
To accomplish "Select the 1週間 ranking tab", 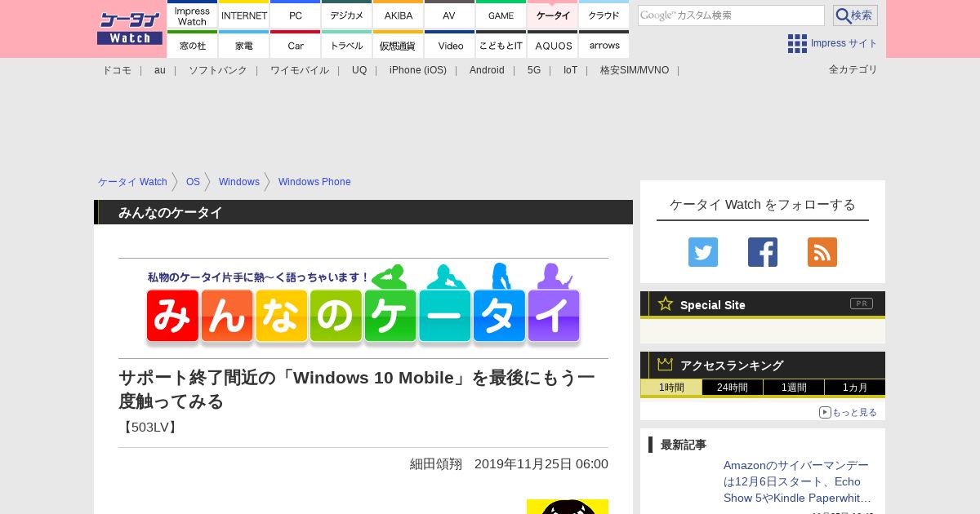I will (x=794, y=388).
